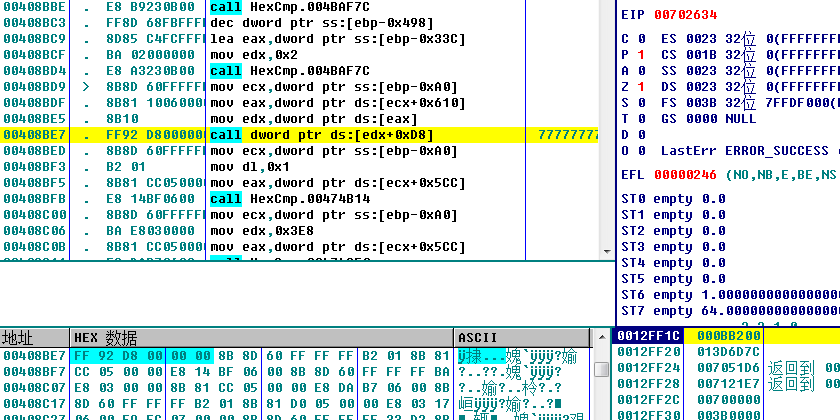Click the ASCII column header in dump
Viewport: 840px width, 420px height.
(x=522, y=338)
